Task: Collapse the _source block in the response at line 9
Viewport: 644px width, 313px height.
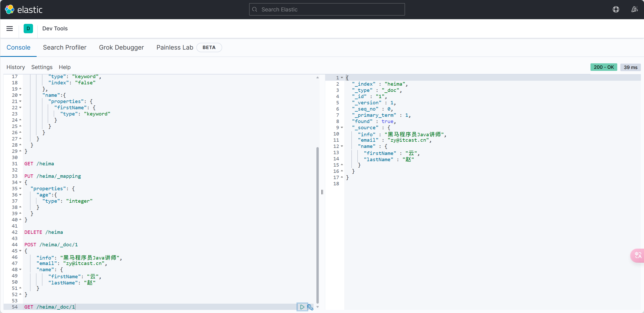Action: coord(342,127)
